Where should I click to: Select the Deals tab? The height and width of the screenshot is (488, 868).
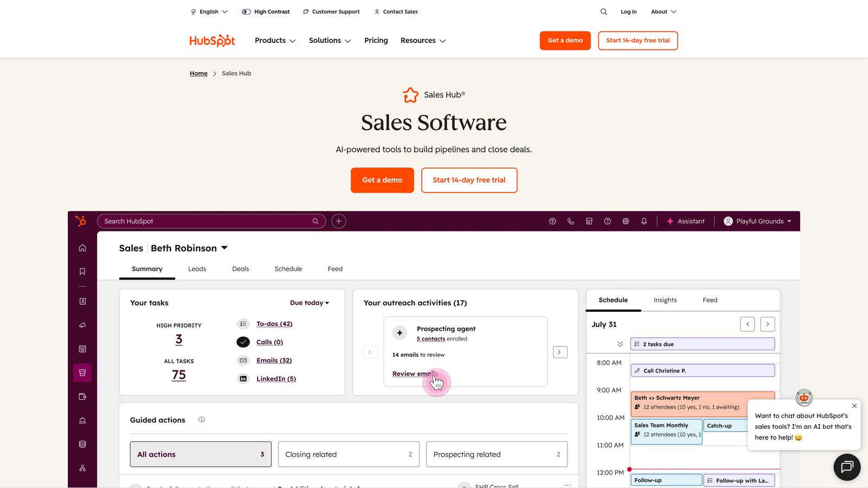pos(240,268)
